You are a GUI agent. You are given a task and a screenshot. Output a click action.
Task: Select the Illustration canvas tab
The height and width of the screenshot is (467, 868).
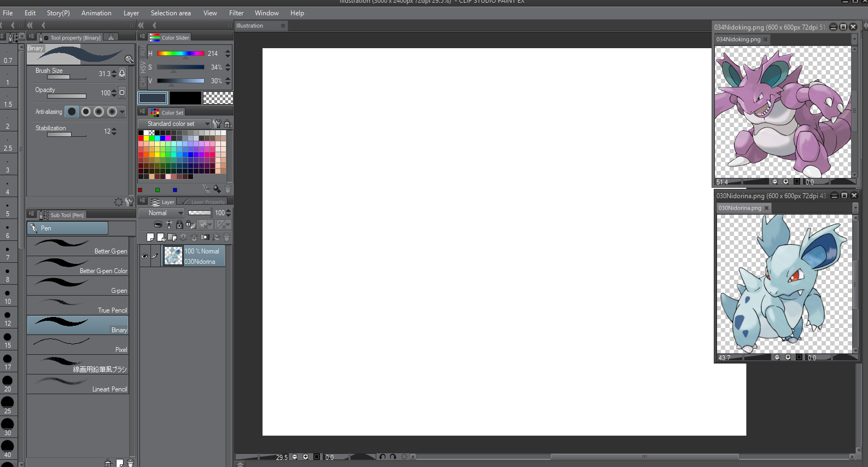pos(261,26)
